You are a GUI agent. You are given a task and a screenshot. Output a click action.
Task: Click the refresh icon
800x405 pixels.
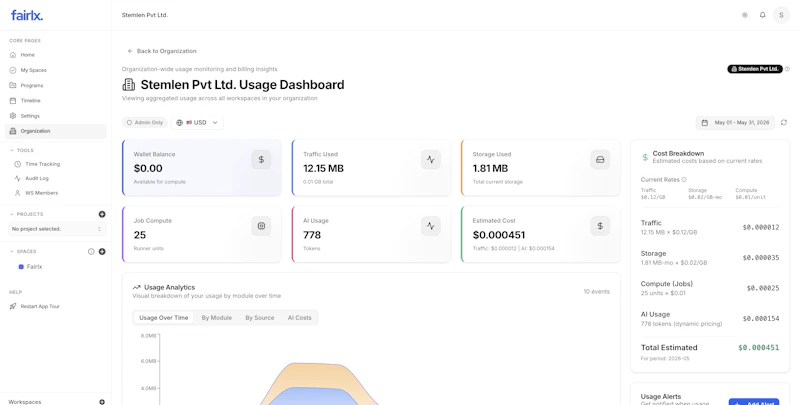click(784, 122)
